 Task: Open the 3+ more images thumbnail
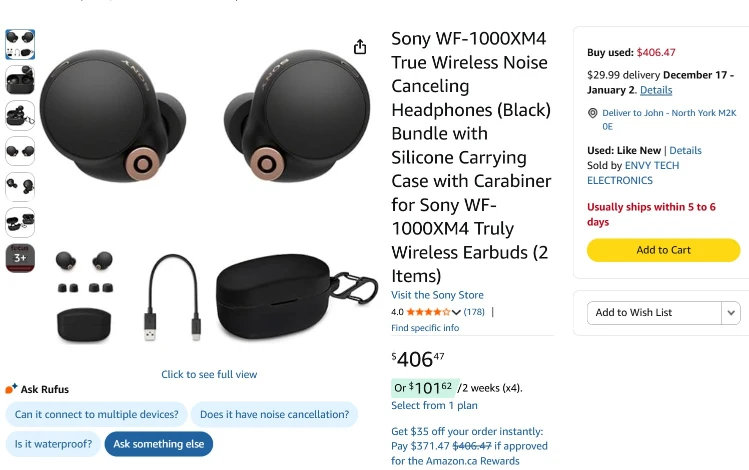pos(20,258)
